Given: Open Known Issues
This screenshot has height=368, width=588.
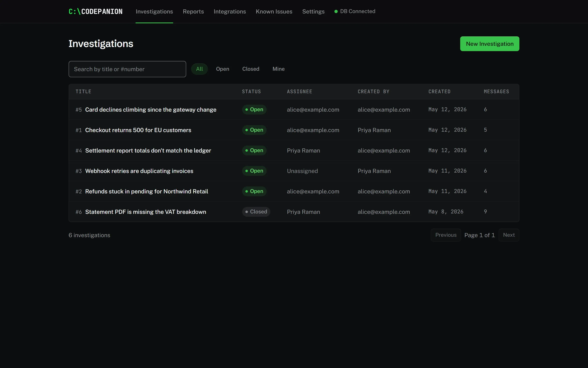Looking at the screenshot, I should pyautogui.click(x=274, y=11).
